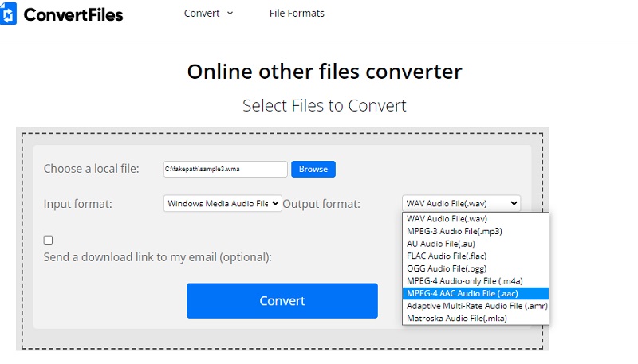The height and width of the screenshot is (364, 638).
Task: Select WAV Audio File(.wav) from the list
Action: point(475,218)
